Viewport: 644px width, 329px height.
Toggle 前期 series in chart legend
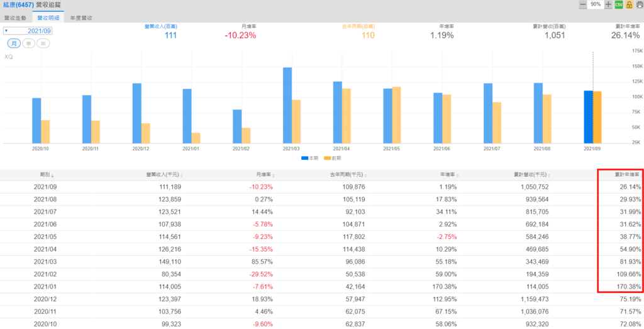[x=332, y=158]
